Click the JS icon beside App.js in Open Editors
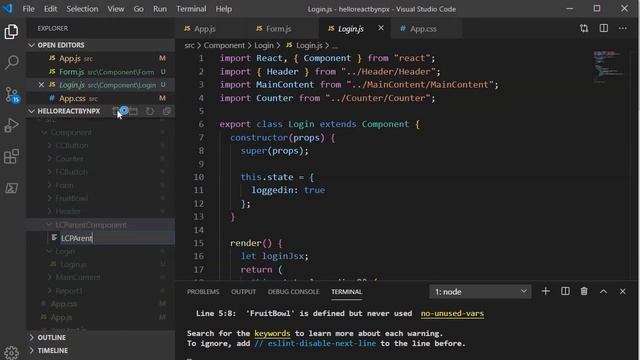Image resolution: width=640 pixels, height=360 pixels. pyautogui.click(x=52, y=58)
